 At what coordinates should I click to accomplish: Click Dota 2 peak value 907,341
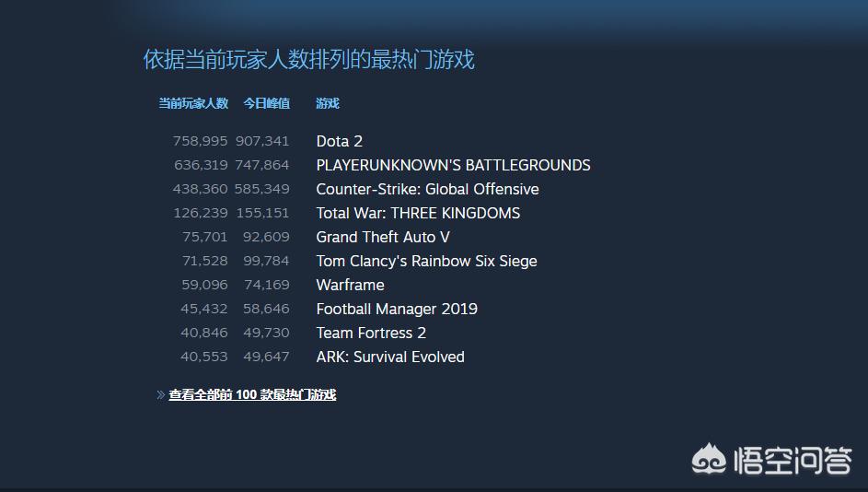[x=262, y=141]
